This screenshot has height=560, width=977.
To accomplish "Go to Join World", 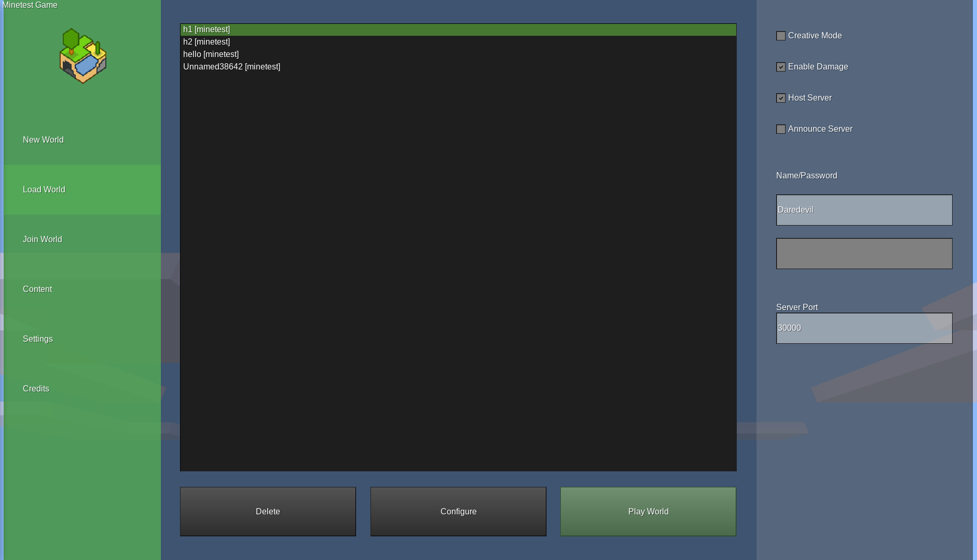I will (82, 240).
